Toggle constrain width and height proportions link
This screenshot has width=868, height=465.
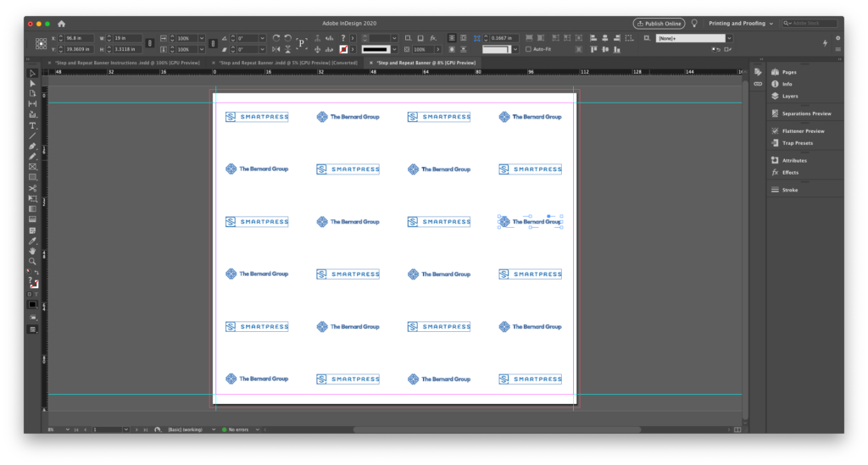[x=149, y=43]
